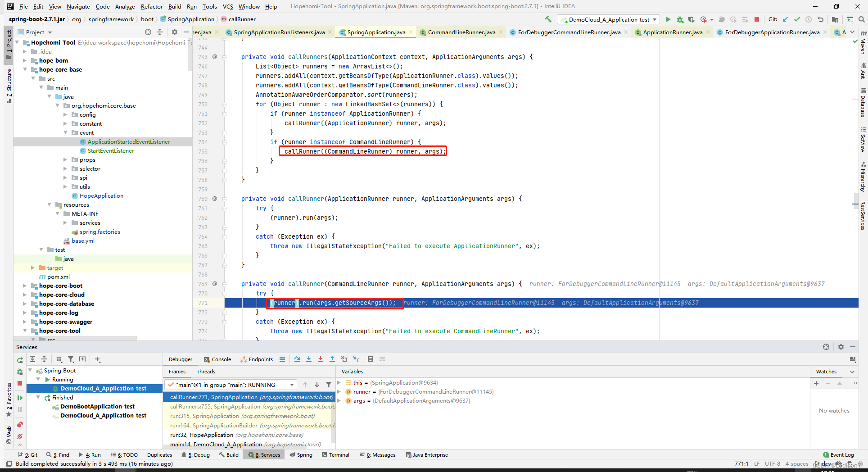Select frame run:32, HopeApplication

click(236, 435)
